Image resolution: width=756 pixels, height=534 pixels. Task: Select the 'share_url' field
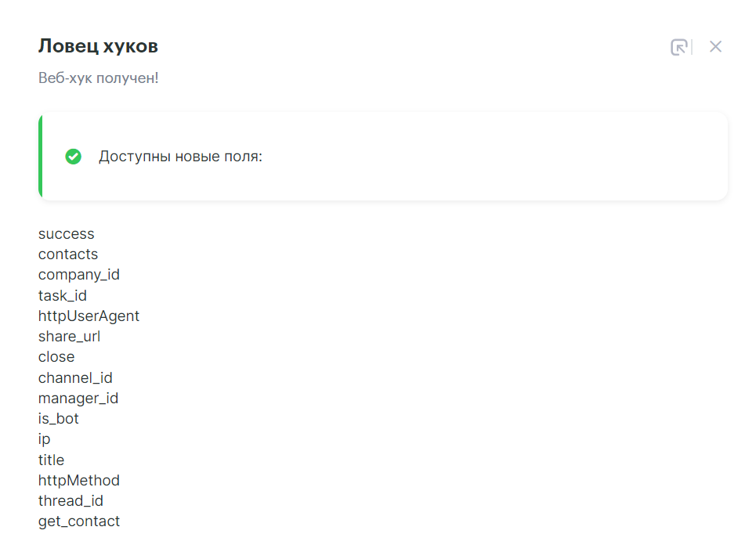[x=69, y=337]
